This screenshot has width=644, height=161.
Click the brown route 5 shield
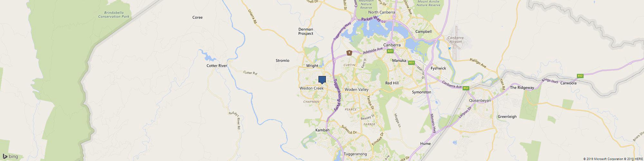click(x=349, y=52)
